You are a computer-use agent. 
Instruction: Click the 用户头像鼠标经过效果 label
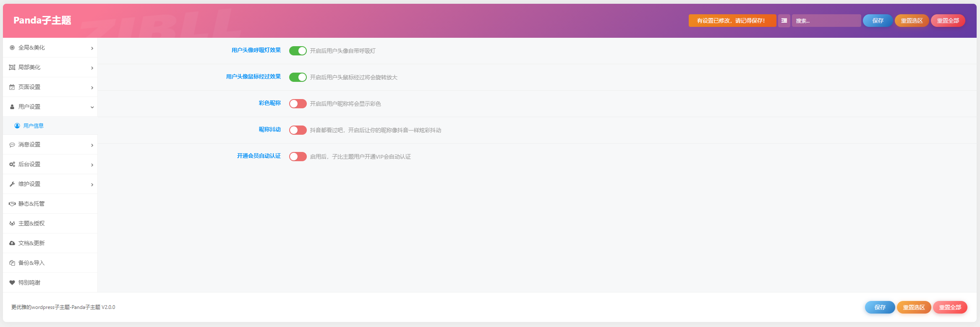253,77
